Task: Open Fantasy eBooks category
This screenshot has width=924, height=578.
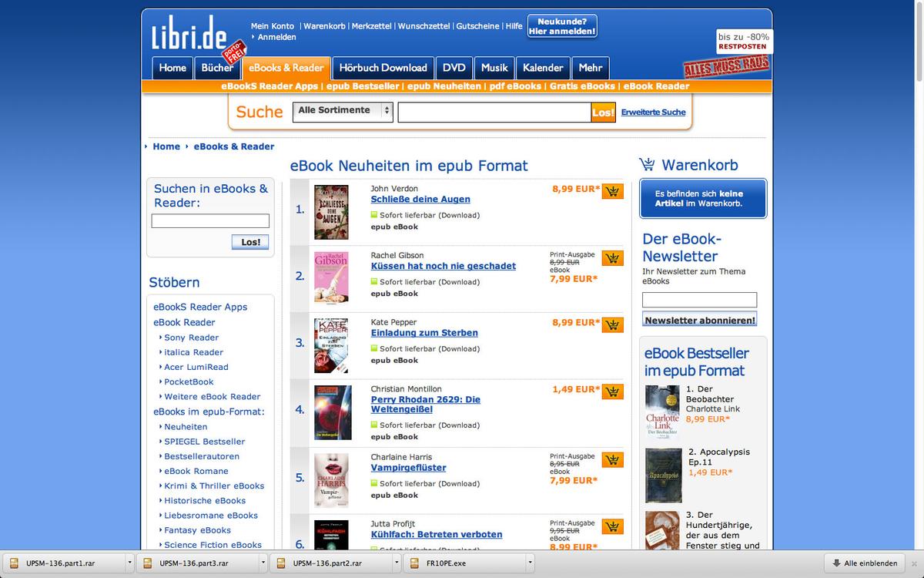Action: (198, 530)
